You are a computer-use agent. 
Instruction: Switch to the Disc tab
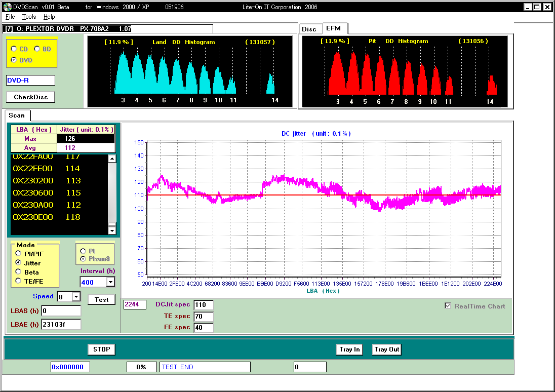click(309, 29)
